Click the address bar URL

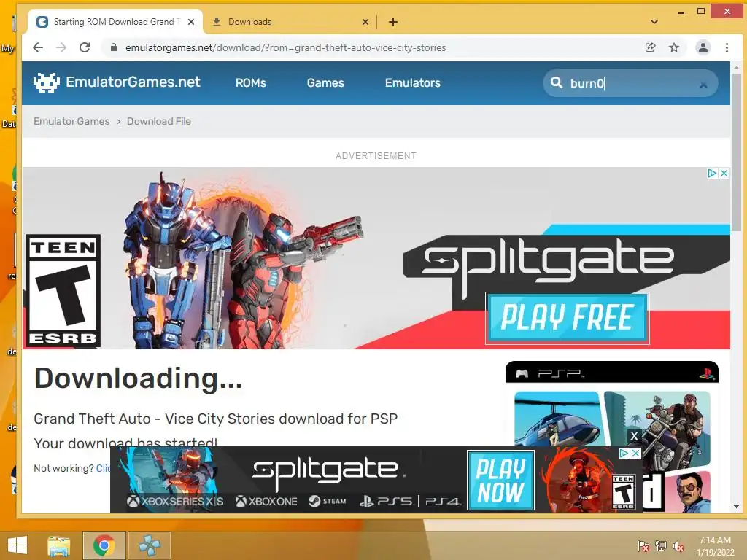click(x=285, y=47)
